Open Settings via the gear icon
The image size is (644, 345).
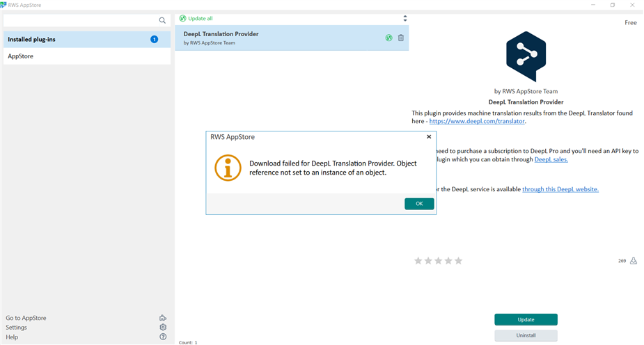(x=163, y=327)
